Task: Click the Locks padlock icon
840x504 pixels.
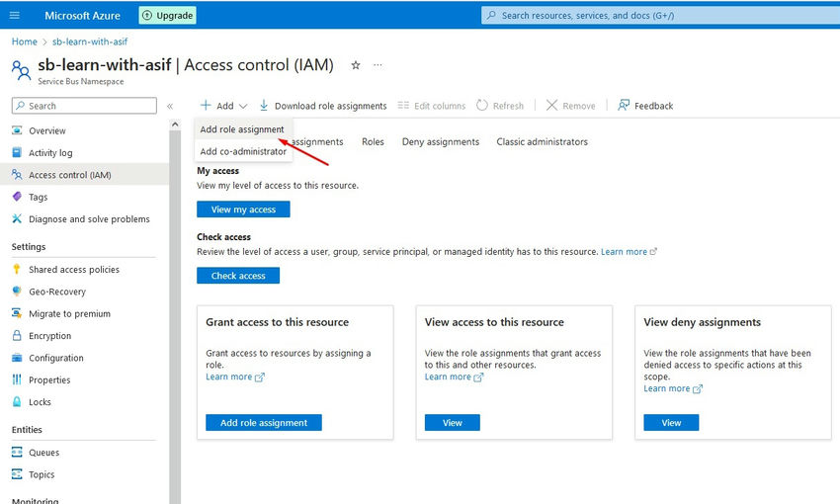Action: (x=17, y=402)
